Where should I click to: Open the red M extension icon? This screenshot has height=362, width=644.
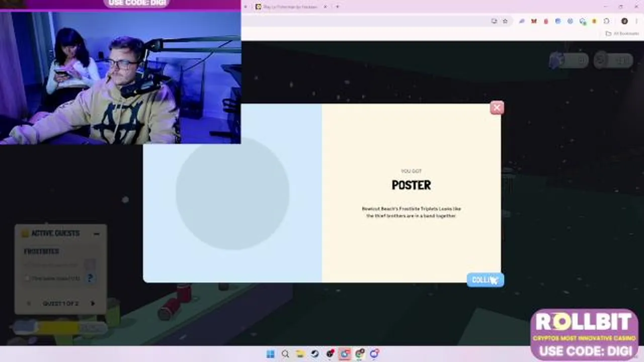tap(533, 21)
